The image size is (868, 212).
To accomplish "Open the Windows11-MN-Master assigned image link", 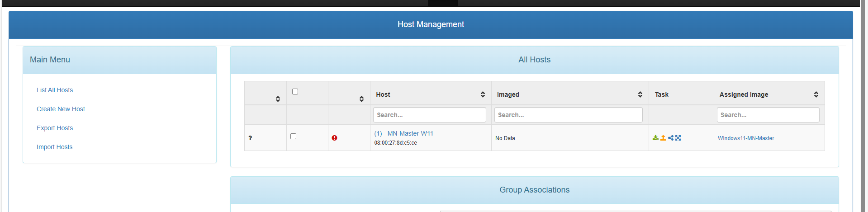I will pos(746,138).
